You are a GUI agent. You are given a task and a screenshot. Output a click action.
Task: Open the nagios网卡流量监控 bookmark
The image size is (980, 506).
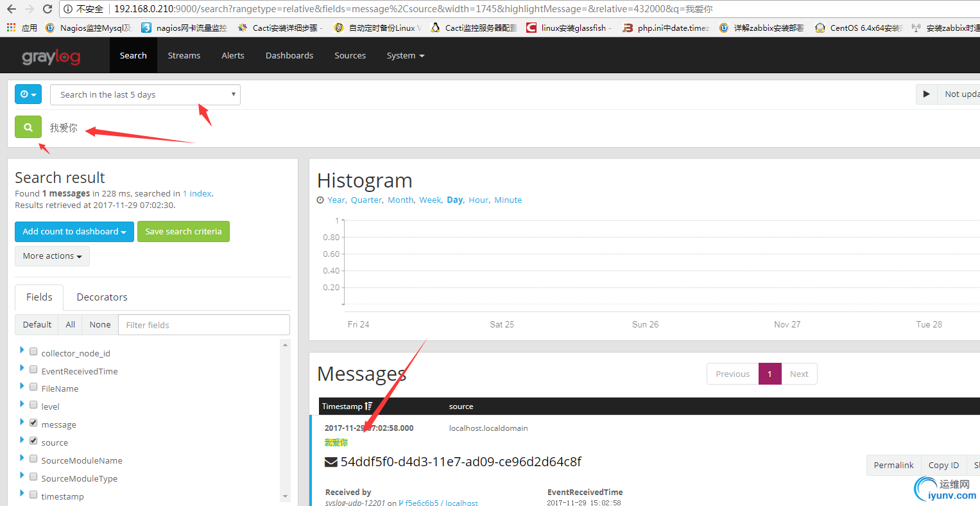(x=184, y=28)
